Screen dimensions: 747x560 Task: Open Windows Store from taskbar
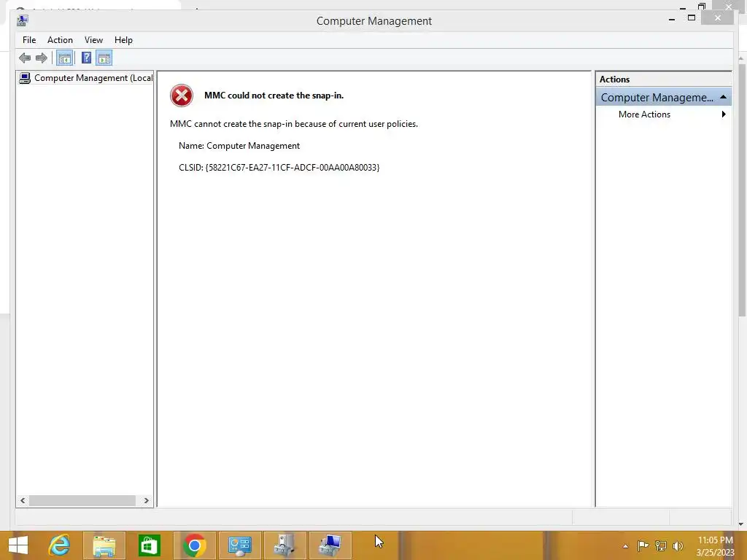tap(149, 545)
